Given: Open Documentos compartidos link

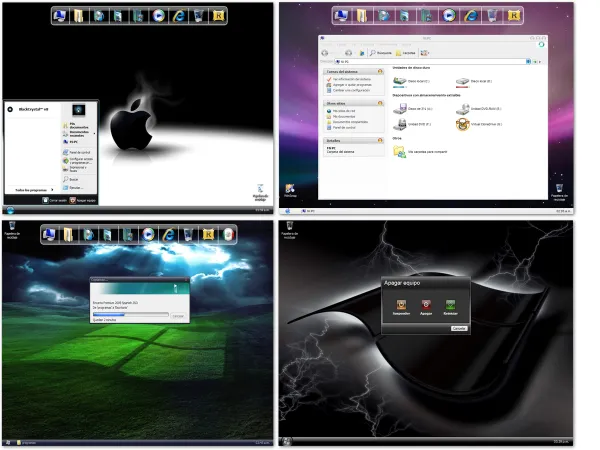Looking at the screenshot, I should point(347,122).
